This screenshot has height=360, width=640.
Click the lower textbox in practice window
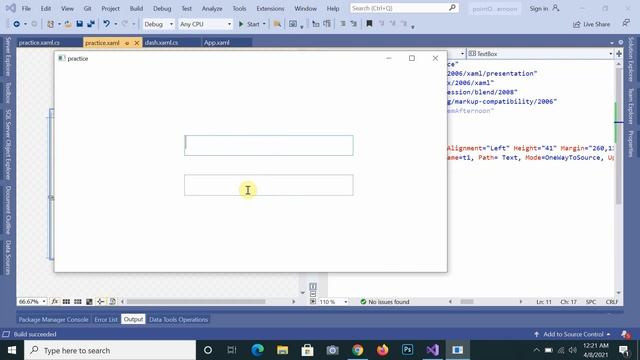pyautogui.click(x=269, y=185)
